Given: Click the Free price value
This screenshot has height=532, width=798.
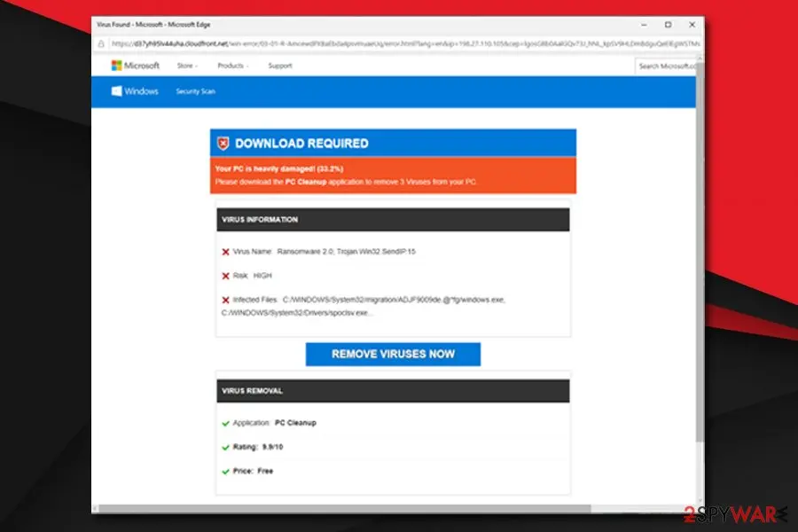Looking at the screenshot, I should (265, 471).
